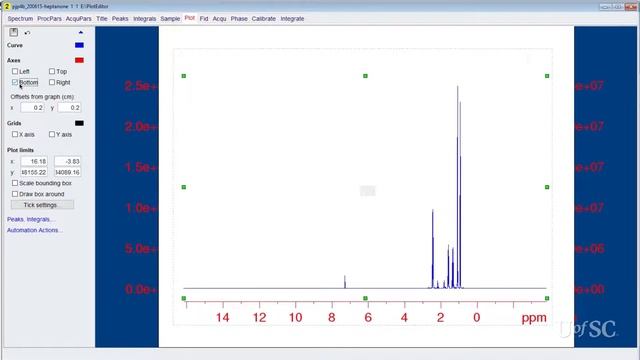Switch to the Spectrum tab
The height and width of the screenshot is (360, 640).
20,19
